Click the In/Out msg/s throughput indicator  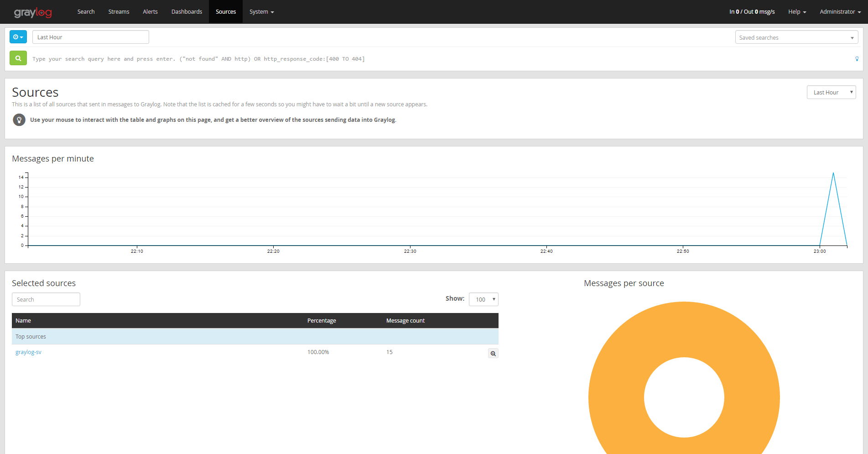[x=752, y=12]
